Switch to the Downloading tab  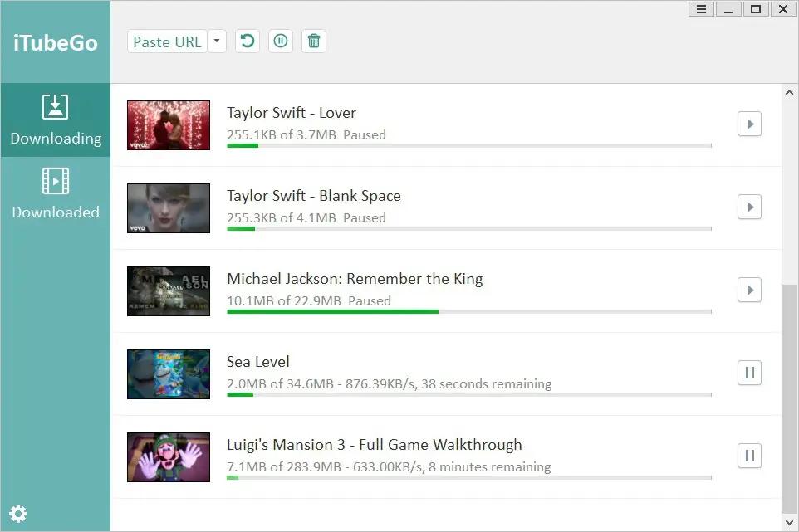pyautogui.click(x=56, y=120)
